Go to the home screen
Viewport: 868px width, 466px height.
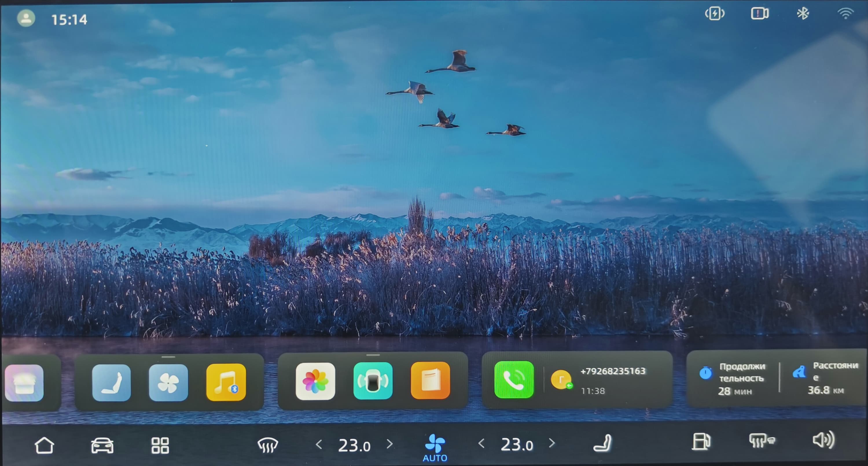44,445
